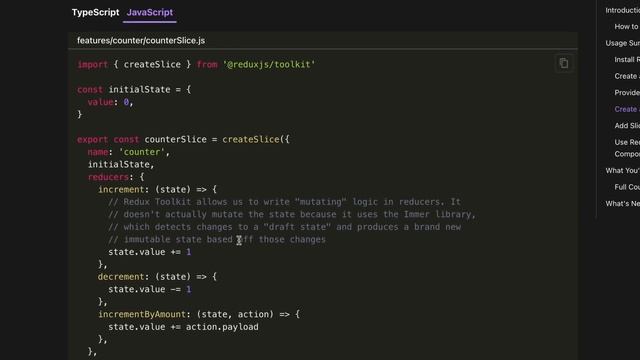Click the file name features/counter/counterSlice.js
This screenshot has width=640, height=360.
coord(141,40)
